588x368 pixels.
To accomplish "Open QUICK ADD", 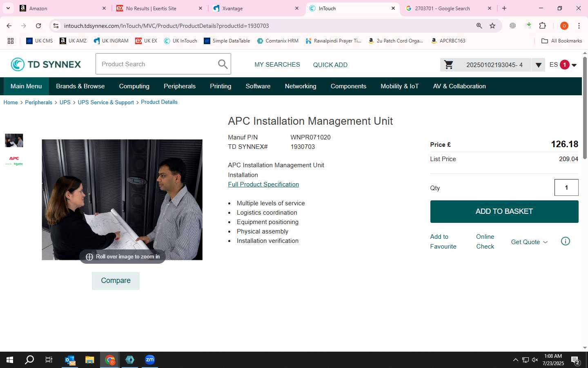I will 330,65.
